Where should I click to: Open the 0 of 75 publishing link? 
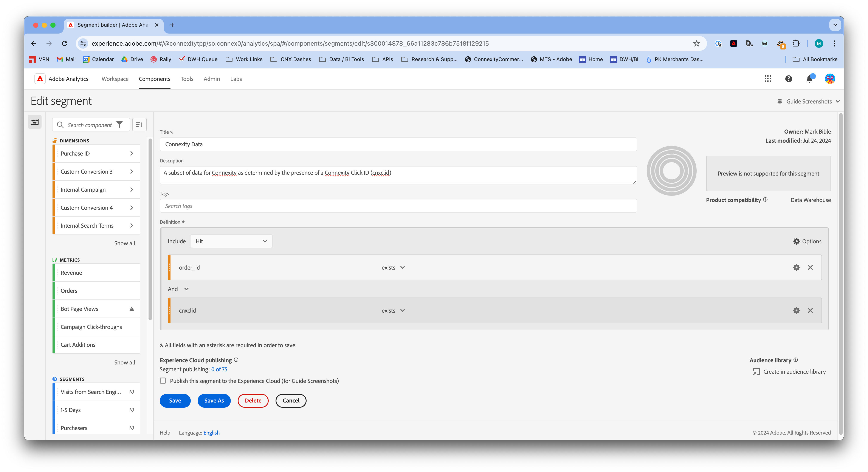[219, 369]
